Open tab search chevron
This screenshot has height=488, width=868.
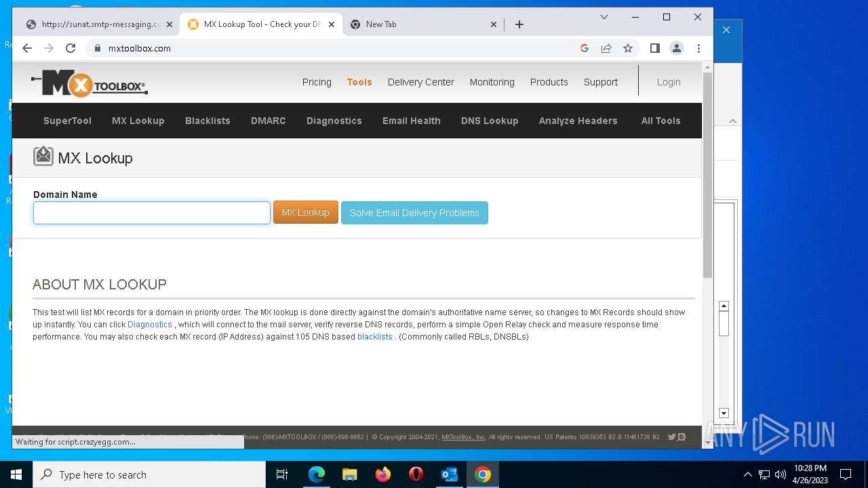tap(604, 17)
